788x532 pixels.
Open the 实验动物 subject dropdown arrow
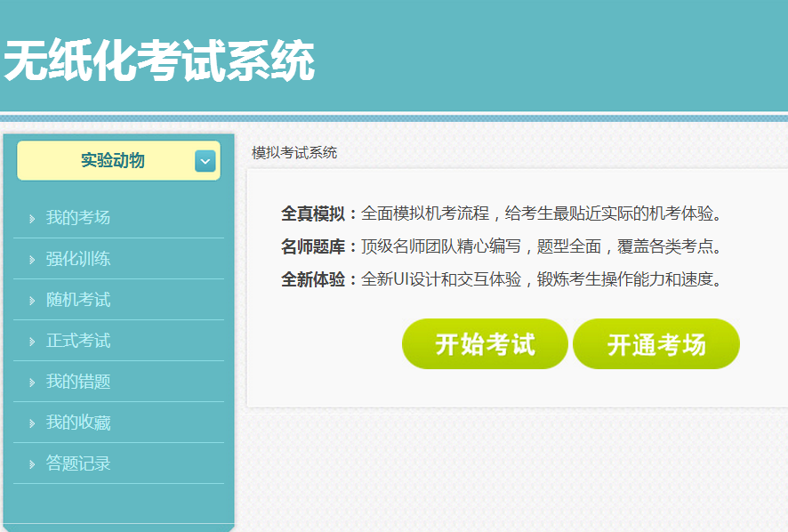point(205,161)
